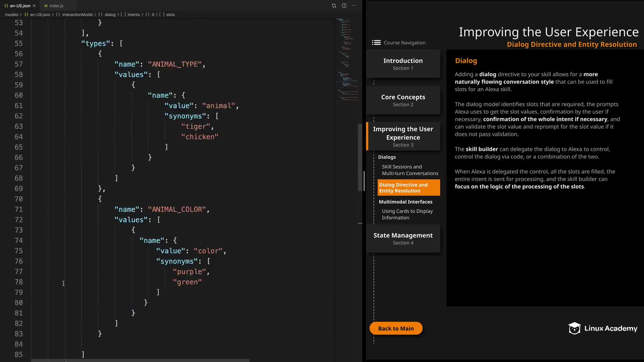644x362 pixels.
Task: Open the Introduction Section 1 card
Action: click(403, 64)
